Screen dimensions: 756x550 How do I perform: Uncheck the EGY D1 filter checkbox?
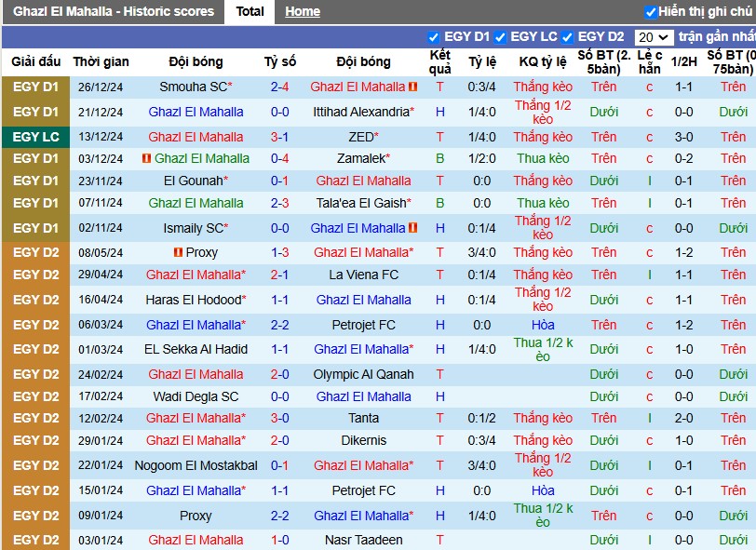(434, 37)
